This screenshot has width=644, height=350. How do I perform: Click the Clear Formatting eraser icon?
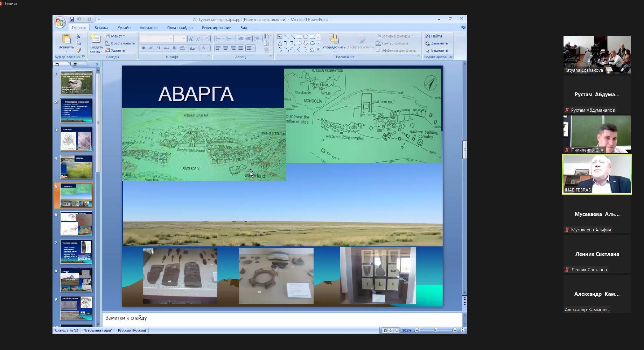tap(206, 39)
